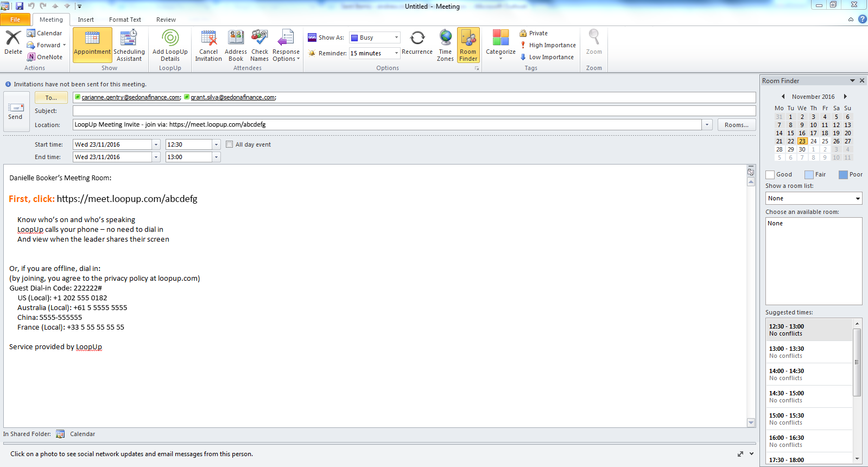Open the Room Finder pane options arrow
The width and height of the screenshot is (868, 467).
pos(852,80)
